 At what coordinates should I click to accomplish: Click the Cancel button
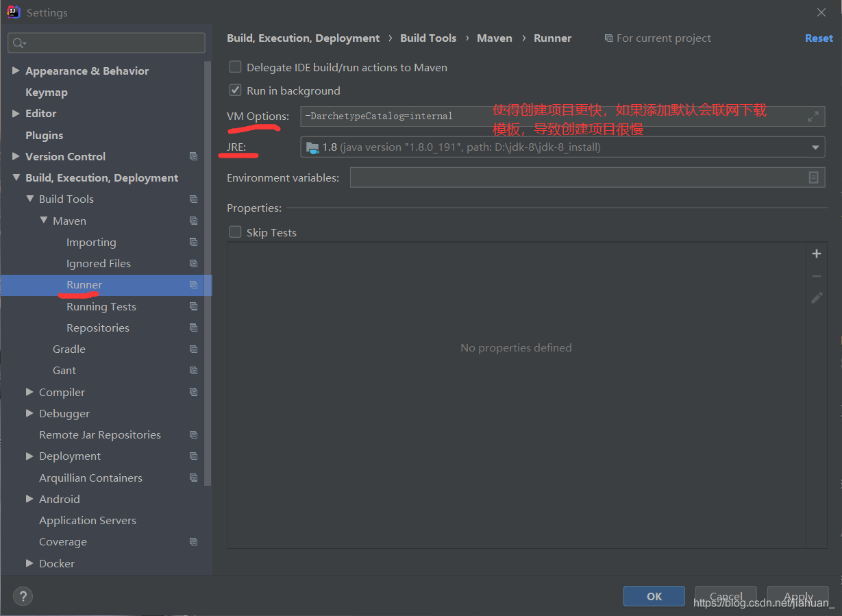pos(726,596)
